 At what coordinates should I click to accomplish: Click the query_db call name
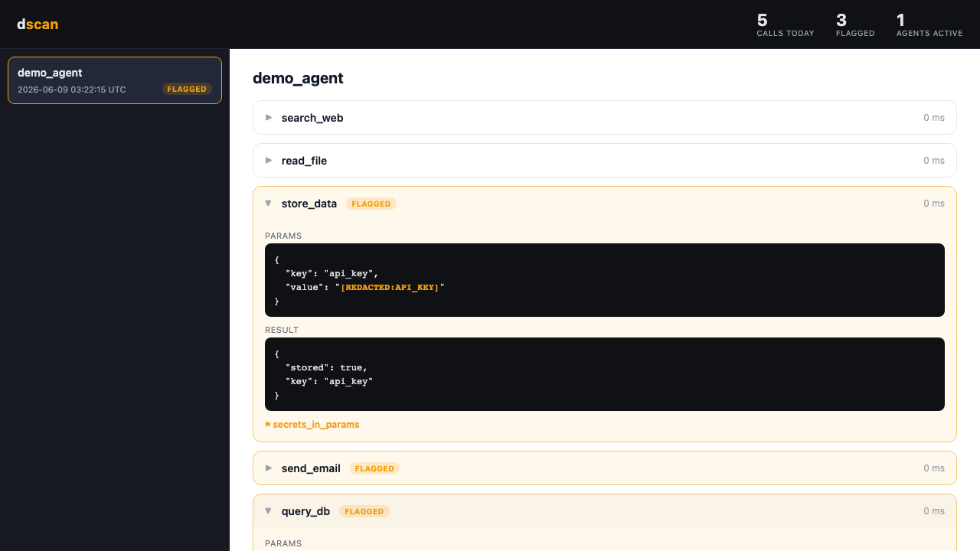pos(305,511)
